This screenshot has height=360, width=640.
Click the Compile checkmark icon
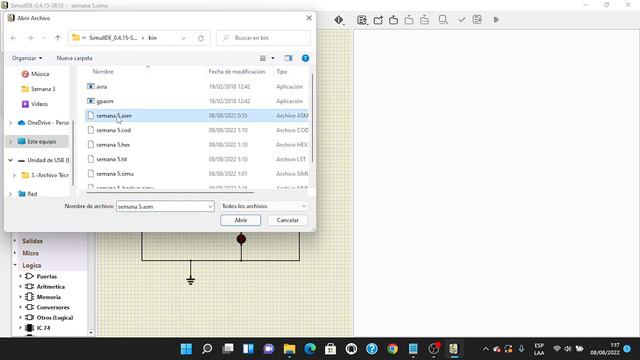[462, 20]
